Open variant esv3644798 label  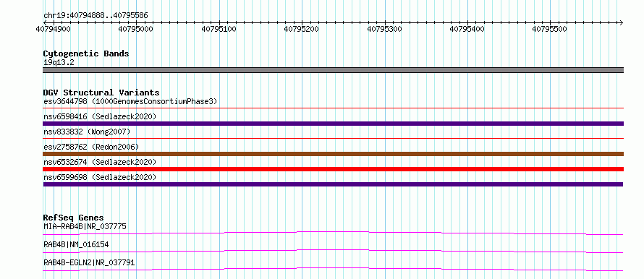point(130,101)
